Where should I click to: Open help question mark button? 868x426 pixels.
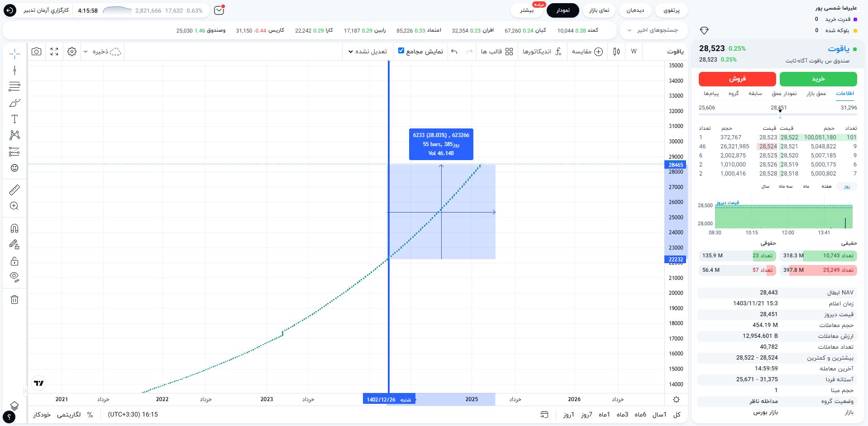click(x=9, y=417)
